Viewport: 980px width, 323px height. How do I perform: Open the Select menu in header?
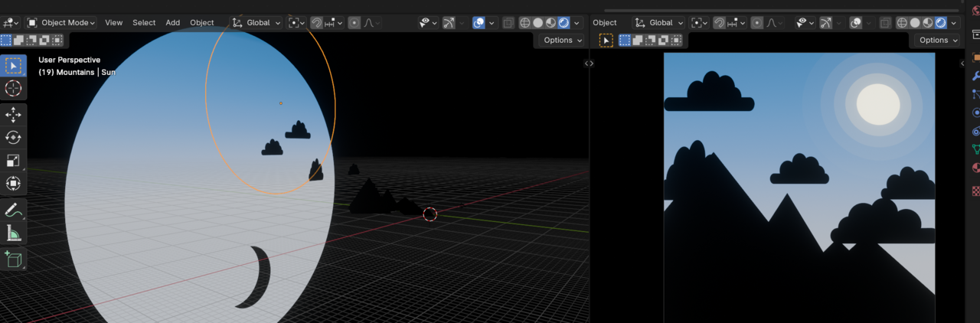pyautogui.click(x=144, y=23)
